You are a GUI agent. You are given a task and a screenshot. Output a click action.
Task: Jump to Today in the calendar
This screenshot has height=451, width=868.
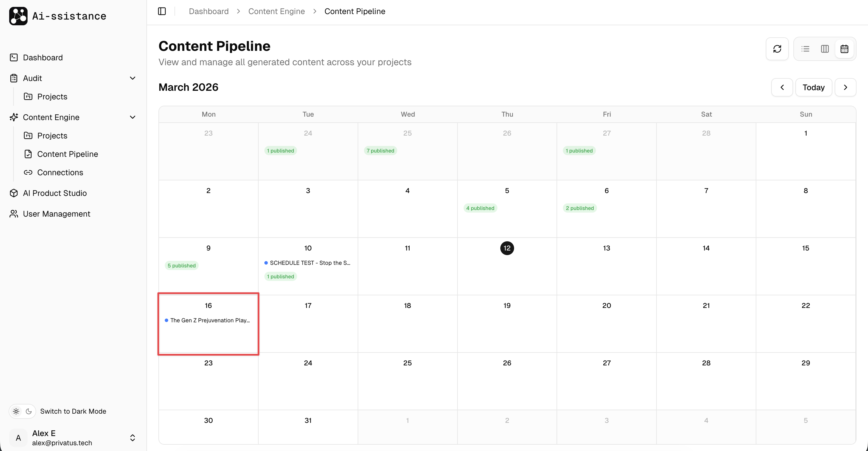[x=813, y=87]
